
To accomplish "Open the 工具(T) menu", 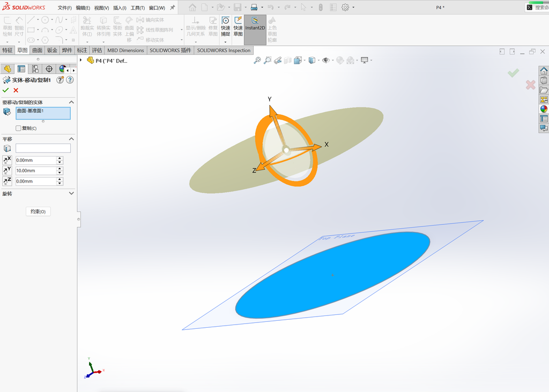I will 138,7.
